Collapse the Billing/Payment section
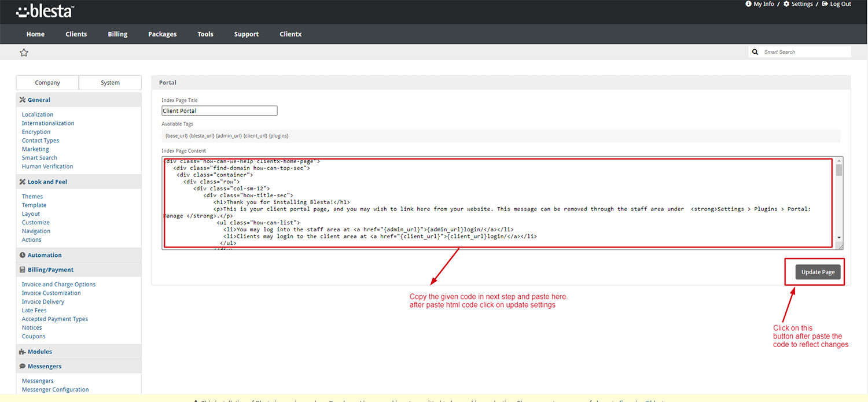This screenshot has width=868, height=402. (50, 270)
